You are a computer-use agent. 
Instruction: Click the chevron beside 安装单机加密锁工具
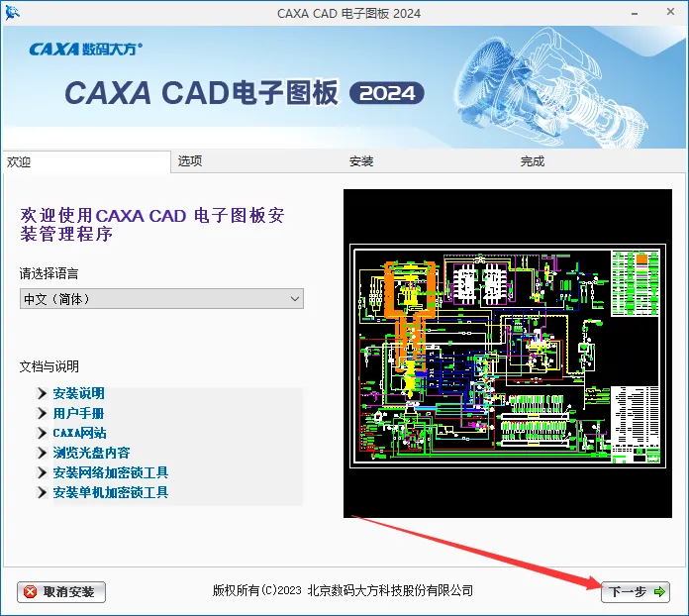click(43, 492)
